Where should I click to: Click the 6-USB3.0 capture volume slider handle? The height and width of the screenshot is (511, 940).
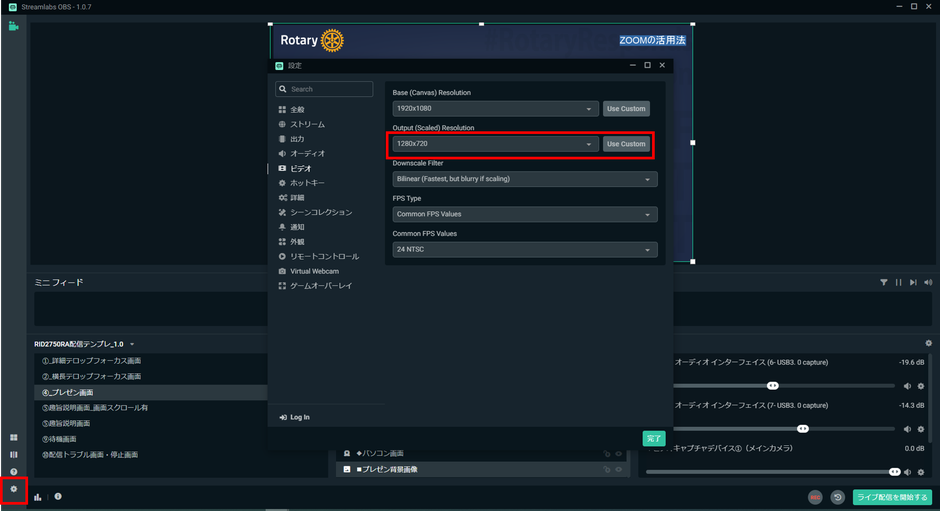pos(773,386)
